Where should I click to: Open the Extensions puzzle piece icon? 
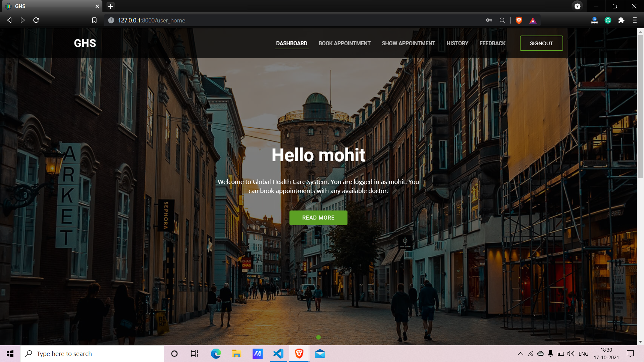point(621,20)
